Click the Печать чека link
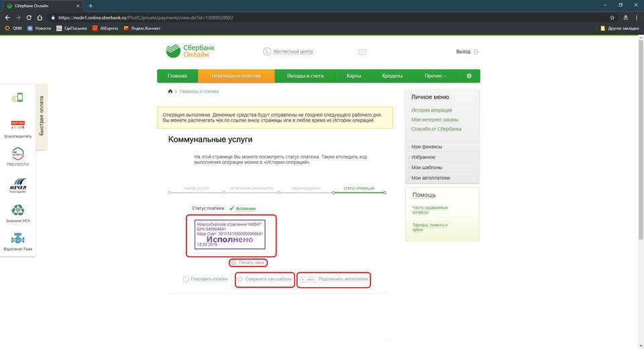 click(252, 262)
